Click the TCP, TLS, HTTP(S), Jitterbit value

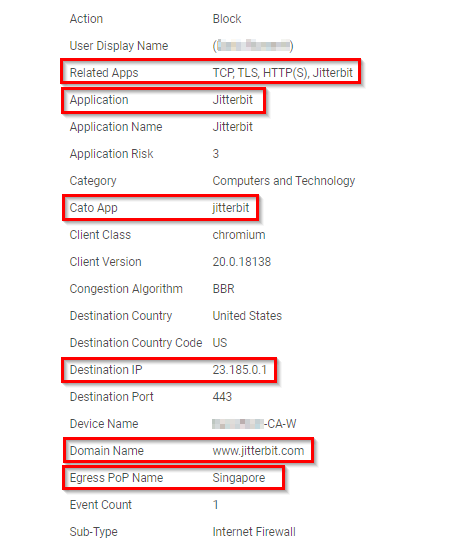click(282, 73)
